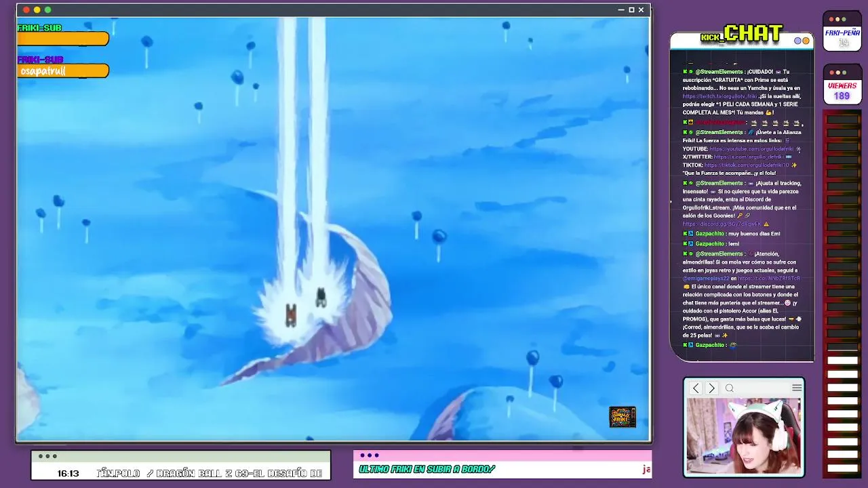Click the TIKTOK: label in chat
This screenshot has width=868, height=488.
pos(693,165)
